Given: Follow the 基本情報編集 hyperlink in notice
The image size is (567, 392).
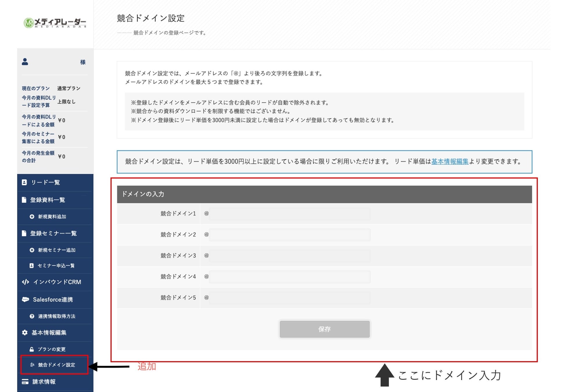Looking at the screenshot, I should tap(450, 162).
